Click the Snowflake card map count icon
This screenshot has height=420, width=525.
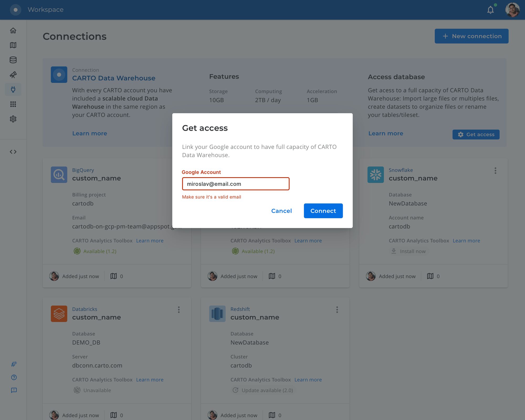430,276
